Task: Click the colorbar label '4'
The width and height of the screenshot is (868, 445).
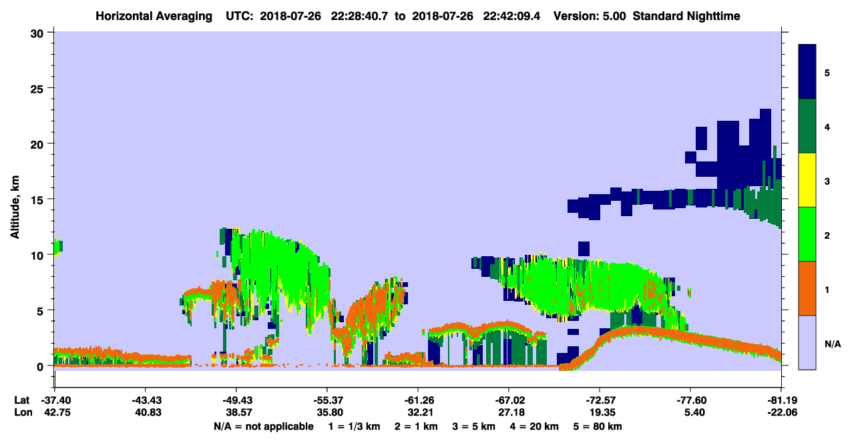Action: (x=827, y=126)
